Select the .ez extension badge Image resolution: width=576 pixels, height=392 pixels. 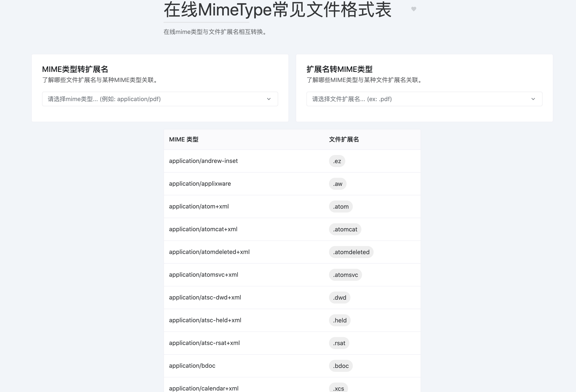(x=337, y=161)
